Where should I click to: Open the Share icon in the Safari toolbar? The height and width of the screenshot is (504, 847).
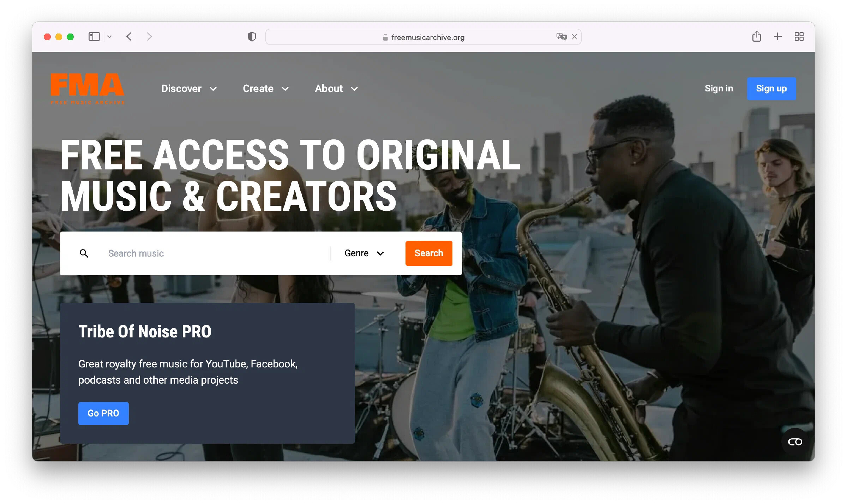tap(756, 36)
